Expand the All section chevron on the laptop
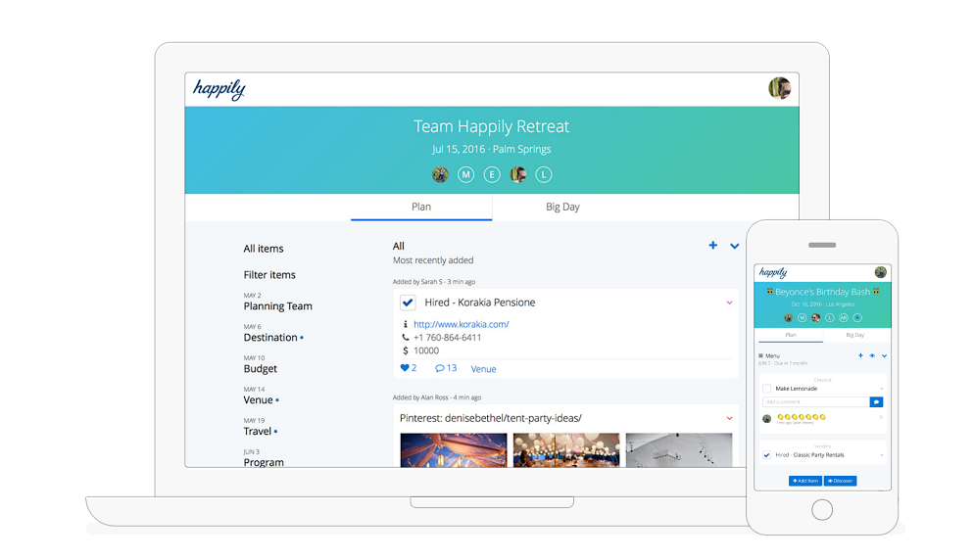This screenshot has width=974, height=560. coord(734,247)
